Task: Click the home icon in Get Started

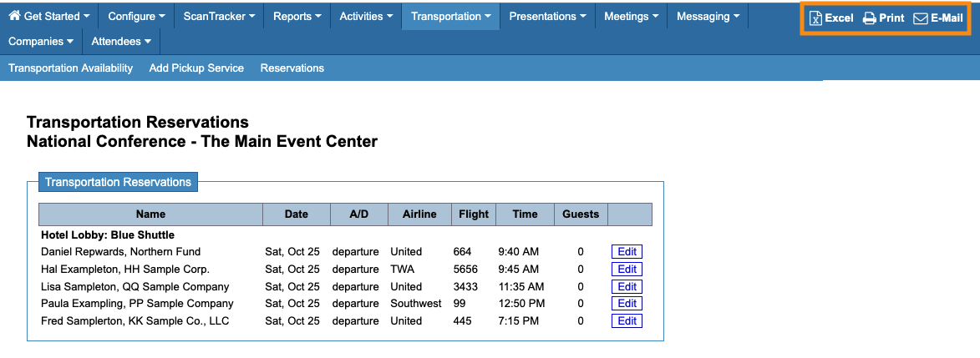Action: [14, 16]
